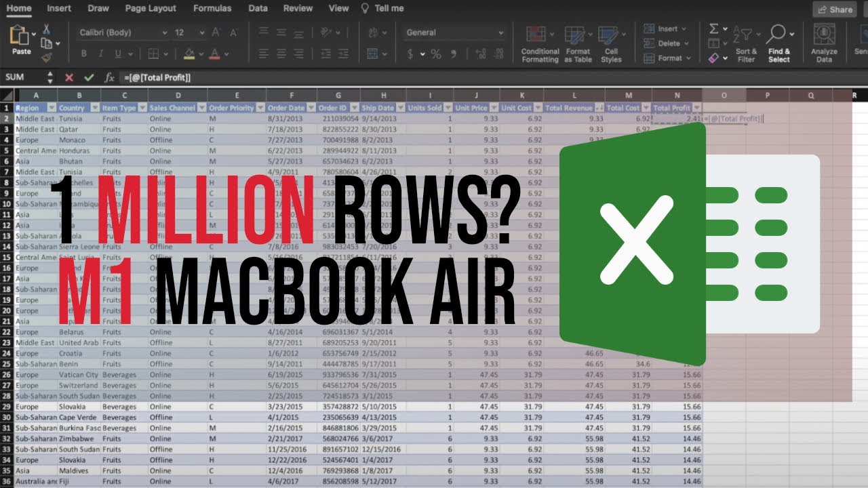Click the comma style icon

pyautogui.click(x=454, y=54)
